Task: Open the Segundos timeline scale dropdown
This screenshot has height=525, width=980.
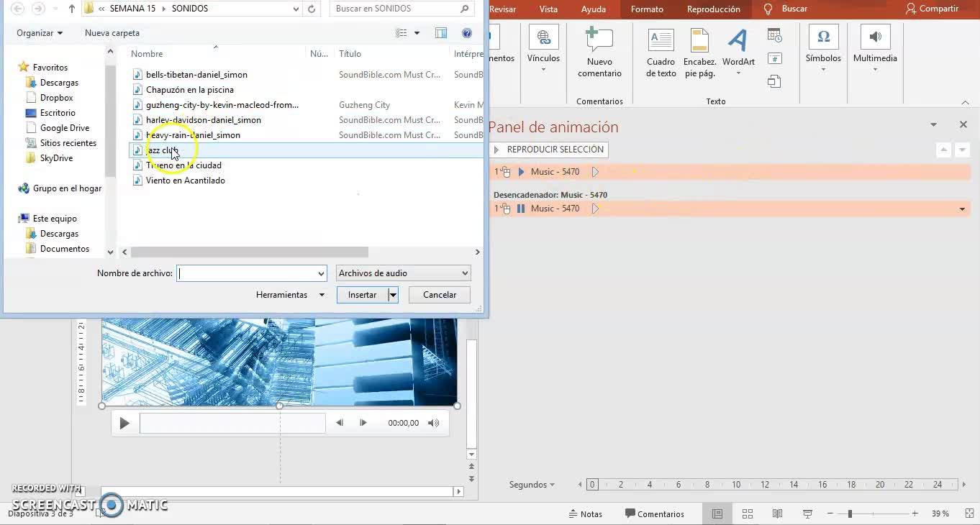Action: point(532,485)
